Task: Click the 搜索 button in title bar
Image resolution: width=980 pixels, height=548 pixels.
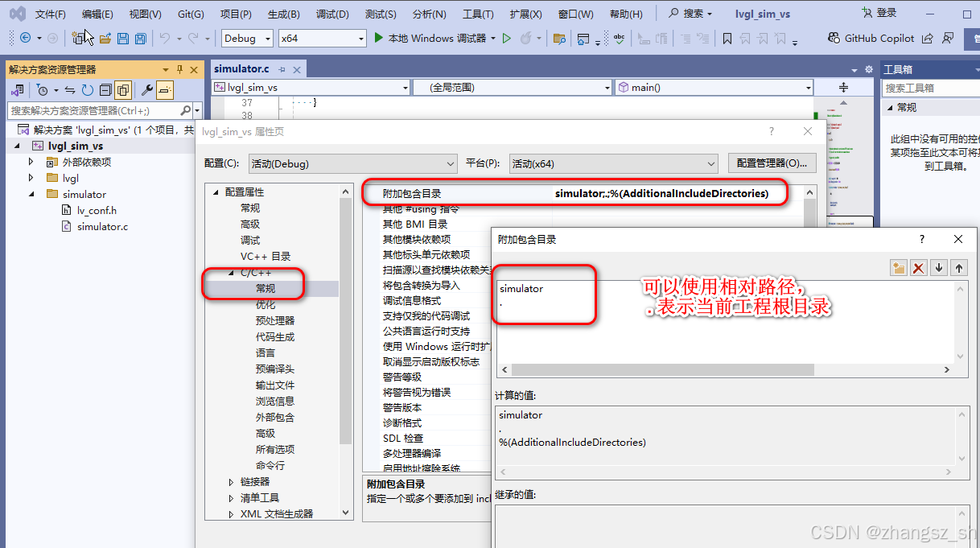Action: (x=691, y=14)
